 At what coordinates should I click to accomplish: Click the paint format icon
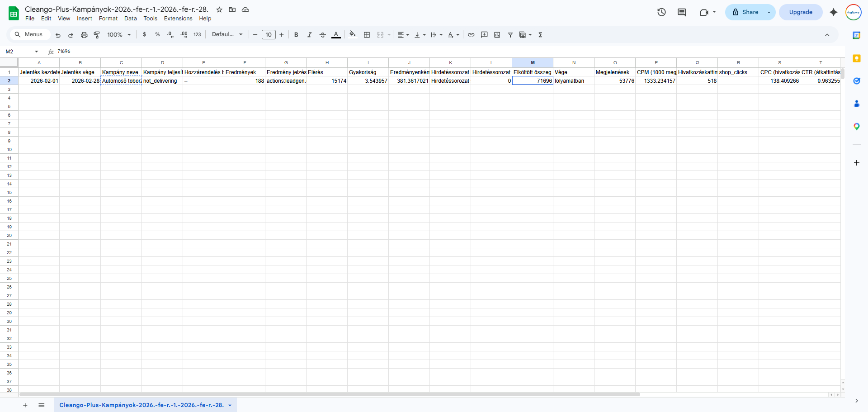97,35
